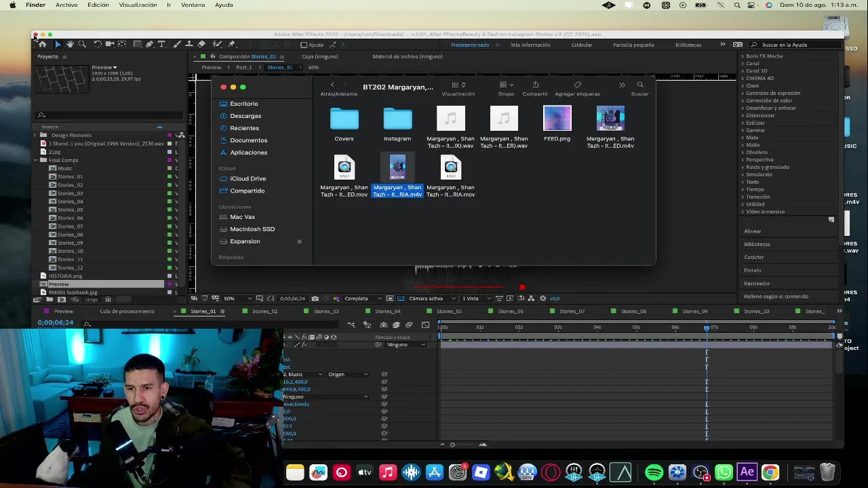Click the timeline playhead current-time indicator
This screenshot has height=488, width=868.
(x=706, y=328)
